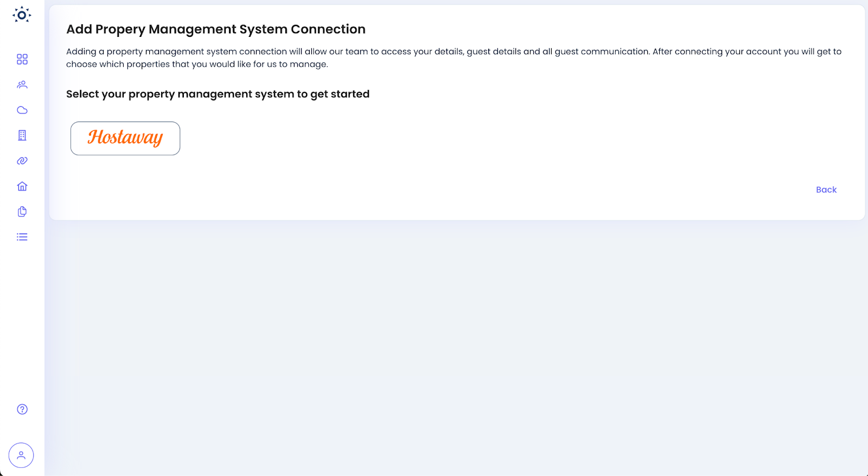
Task: Choose the Hostaway property management system
Action: click(125, 138)
